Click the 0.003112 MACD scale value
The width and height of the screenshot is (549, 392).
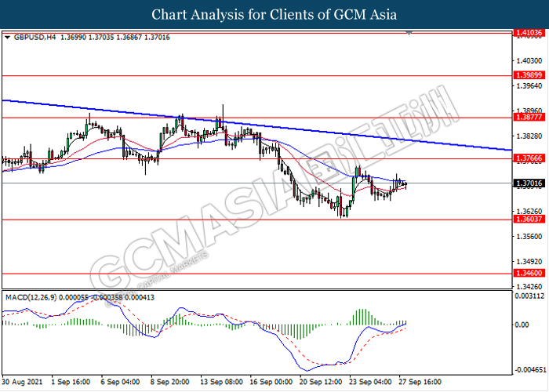[529, 296]
